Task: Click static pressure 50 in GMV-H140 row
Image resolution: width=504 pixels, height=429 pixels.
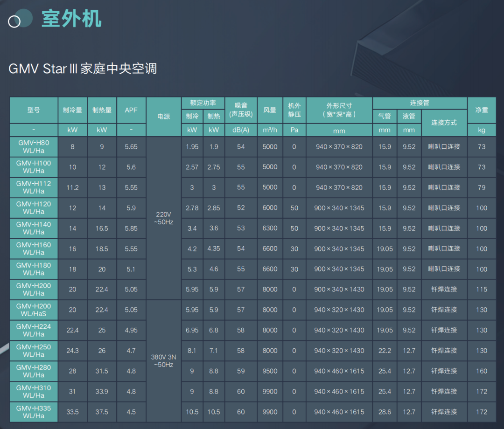Action: (x=294, y=228)
